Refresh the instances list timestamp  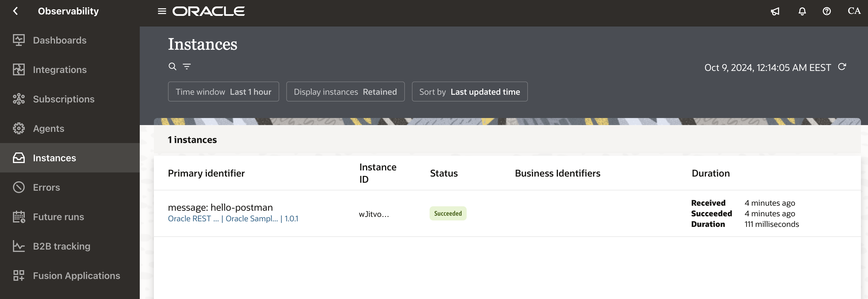tap(842, 67)
